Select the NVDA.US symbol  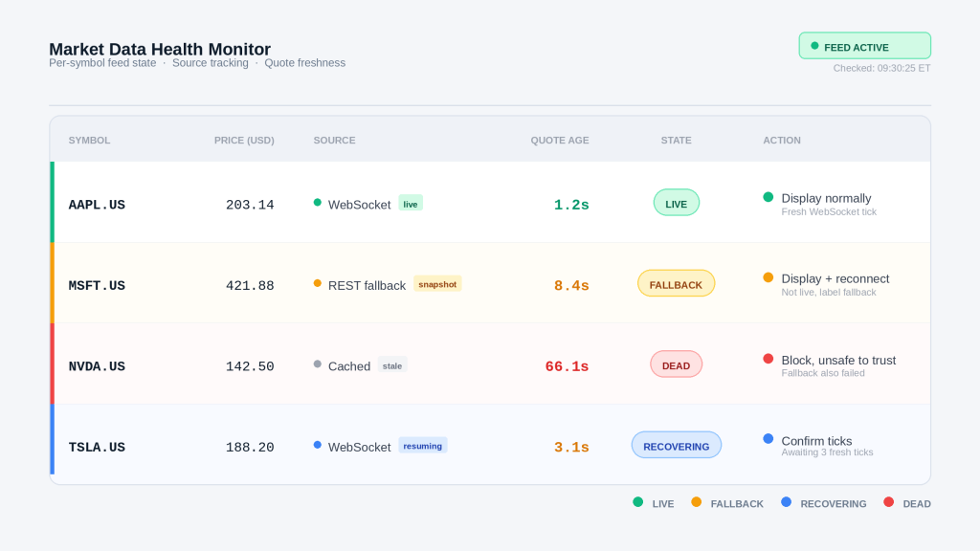[x=97, y=366]
